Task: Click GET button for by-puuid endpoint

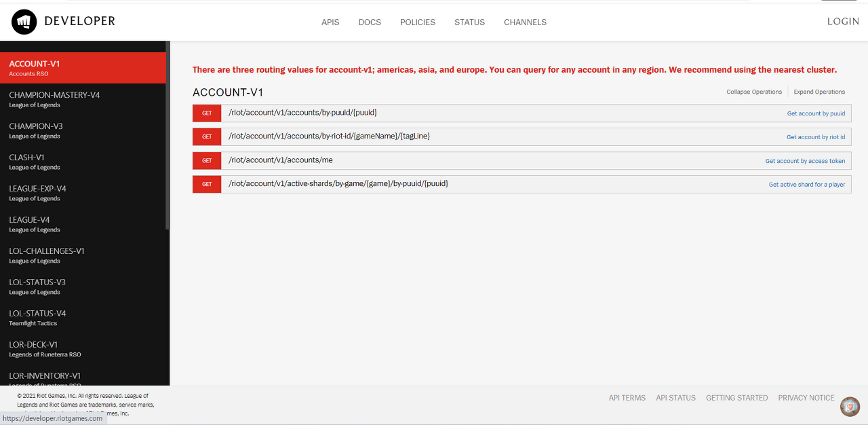Action: (x=207, y=113)
